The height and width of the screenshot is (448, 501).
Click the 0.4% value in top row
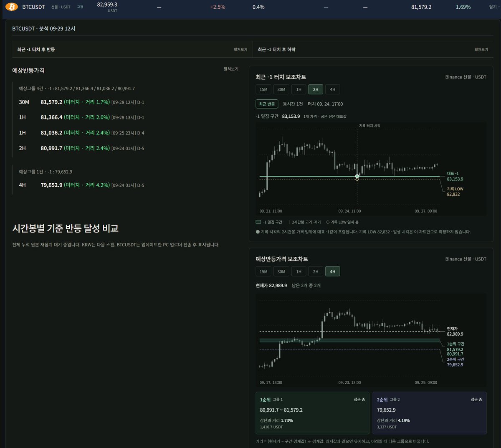[258, 7]
